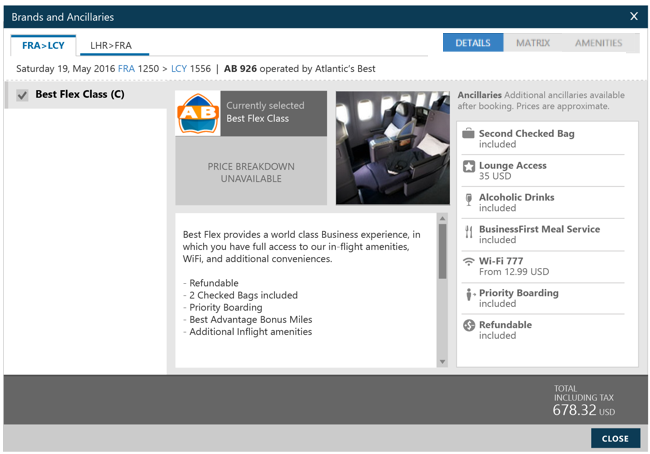Click the Refundable ancillary icon
Screen dimensions: 650x454
pos(468,326)
